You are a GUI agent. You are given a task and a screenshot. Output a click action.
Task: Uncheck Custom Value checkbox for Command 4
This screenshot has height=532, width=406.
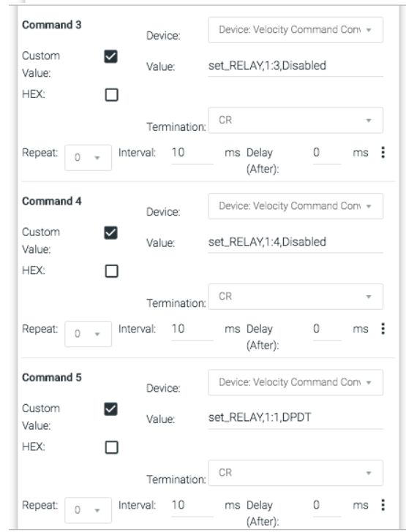(110, 232)
